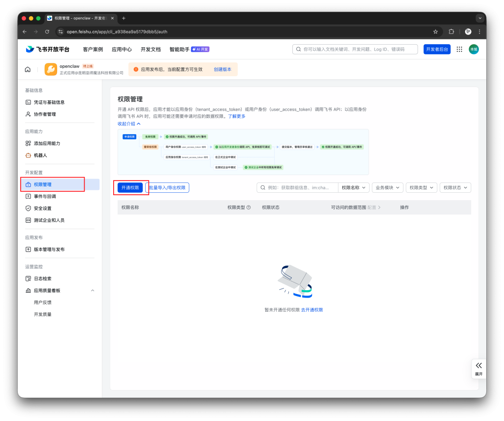Viewport: 504px width, 421px height.
Task: Switch to the 开发文档 nav item
Action: 151,49
